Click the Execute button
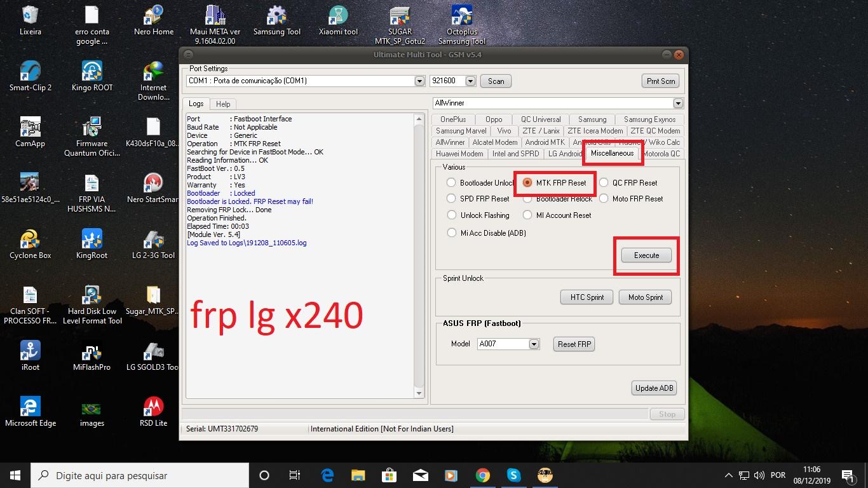The image size is (868, 488). 646,255
